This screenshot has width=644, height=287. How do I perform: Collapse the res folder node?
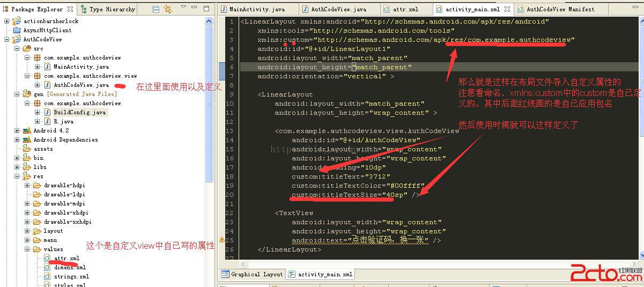pos(17,176)
